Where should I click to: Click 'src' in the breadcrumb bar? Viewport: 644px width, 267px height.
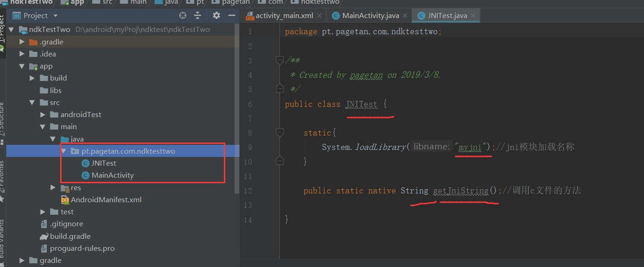click(107, 2)
